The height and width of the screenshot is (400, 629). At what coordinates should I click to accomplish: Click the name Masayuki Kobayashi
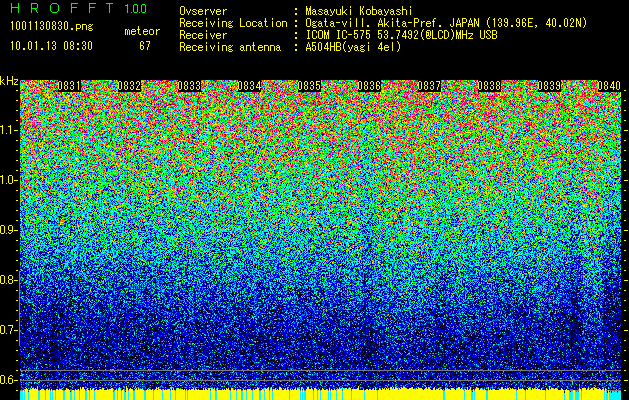point(359,12)
